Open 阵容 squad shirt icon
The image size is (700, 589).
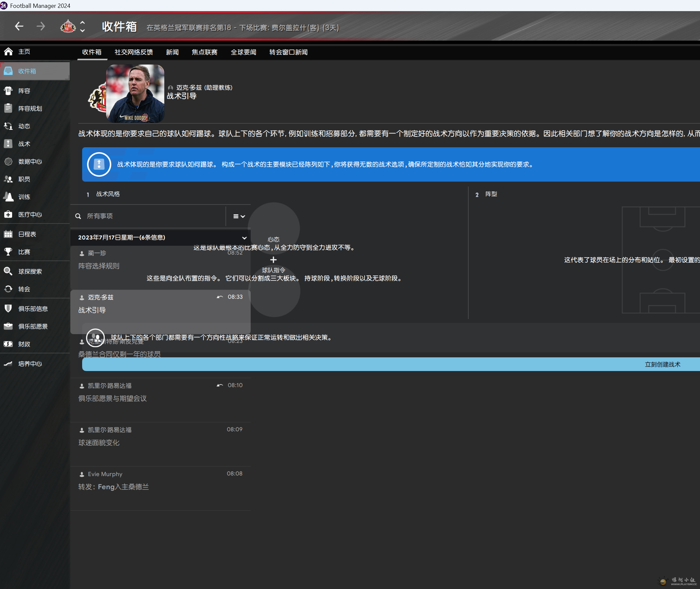pos(9,91)
